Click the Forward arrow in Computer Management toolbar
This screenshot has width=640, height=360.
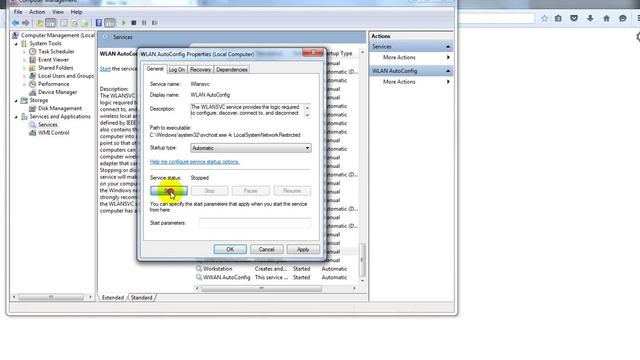pyautogui.click(x=26, y=23)
